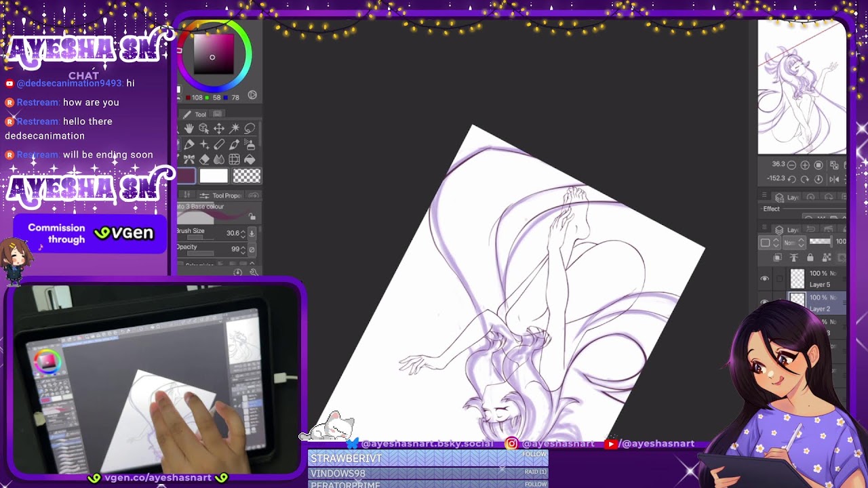Select the Lasso selection tool

click(x=250, y=128)
